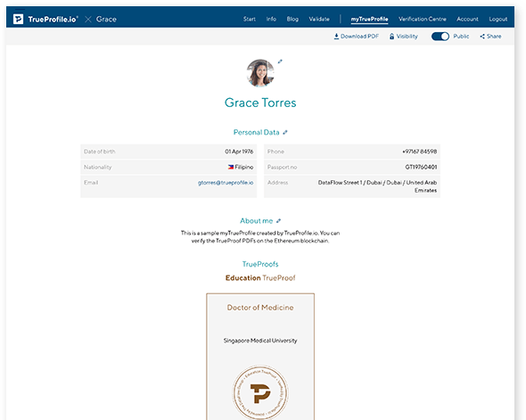
Task: Click the TrueProfile.io logo icon
Action: (18, 19)
